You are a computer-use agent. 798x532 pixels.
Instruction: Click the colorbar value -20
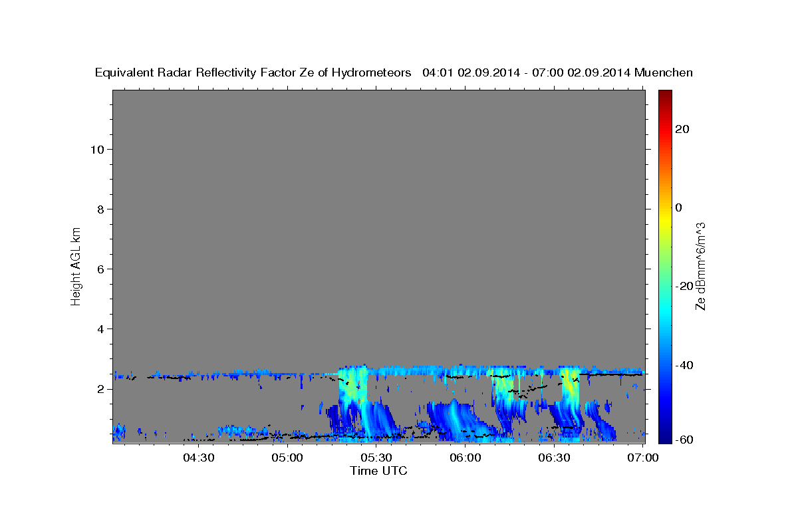(x=684, y=286)
